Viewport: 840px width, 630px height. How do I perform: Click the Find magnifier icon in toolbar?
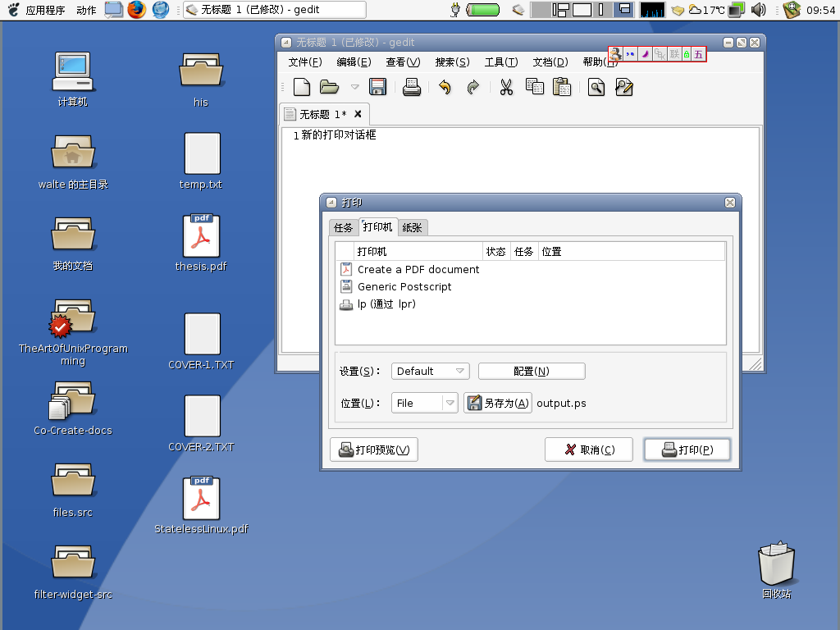point(596,88)
